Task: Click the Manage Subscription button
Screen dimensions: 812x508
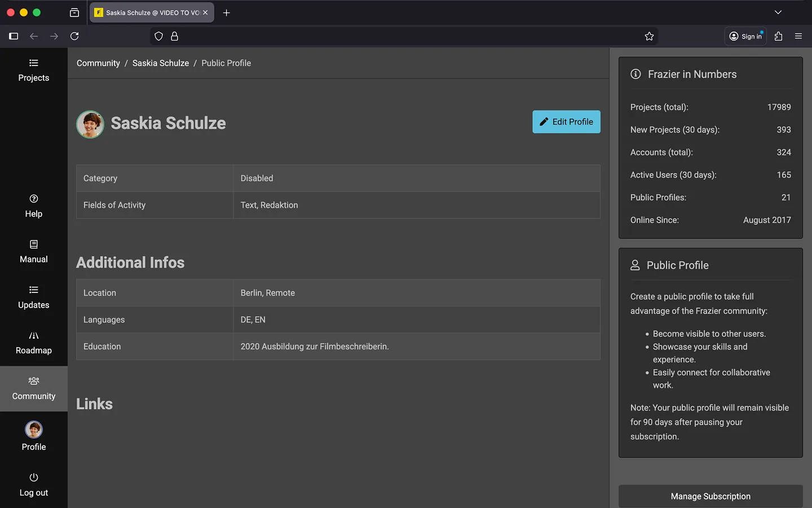Action: tap(710, 496)
